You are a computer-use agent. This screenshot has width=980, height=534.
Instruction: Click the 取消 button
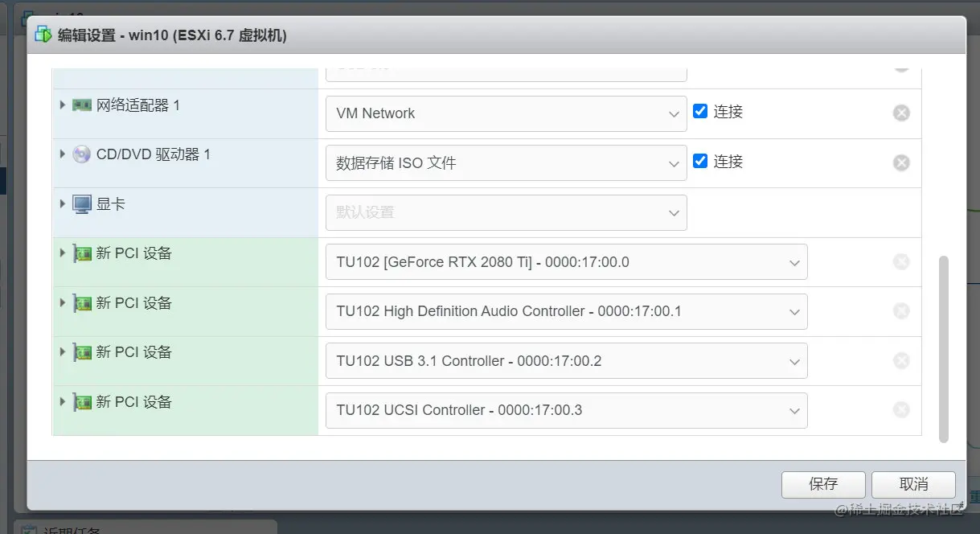pyautogui.click(x=913, y=484)
